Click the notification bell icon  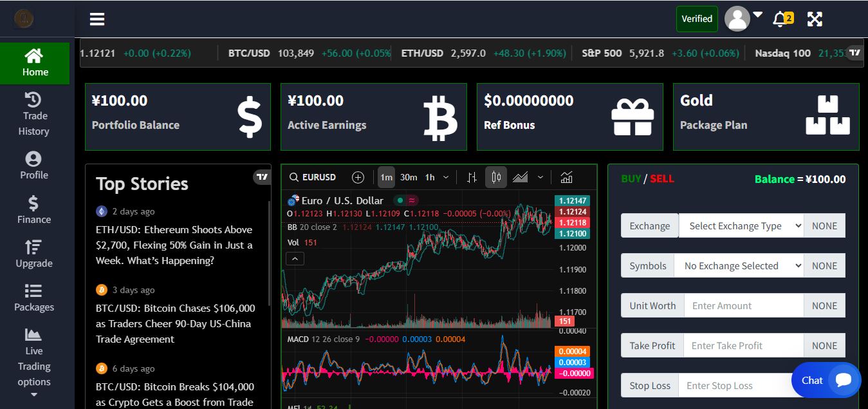(780, 19)
